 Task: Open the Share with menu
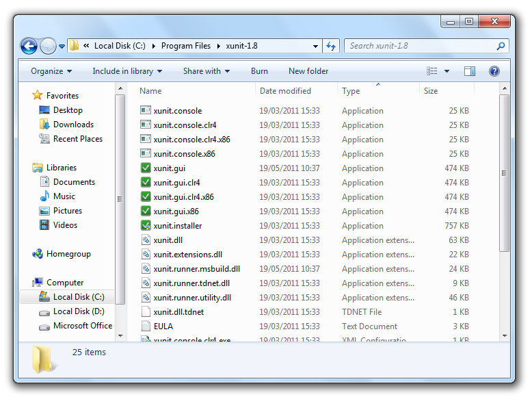[207, 71]
